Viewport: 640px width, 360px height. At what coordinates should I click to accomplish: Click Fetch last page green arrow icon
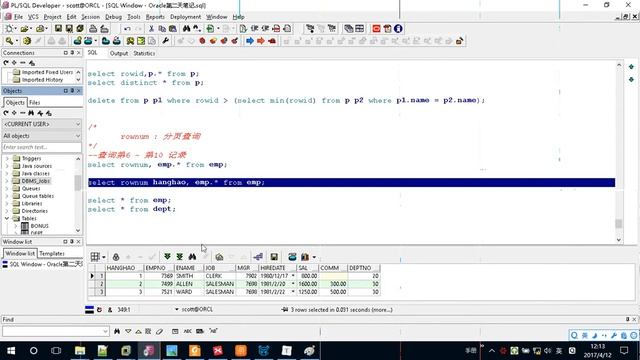point(180,256)
